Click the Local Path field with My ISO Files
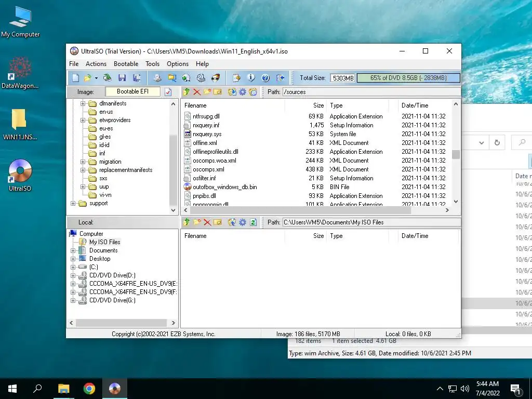The width and height of the screenshot is (532, 399). pos(371,222)
